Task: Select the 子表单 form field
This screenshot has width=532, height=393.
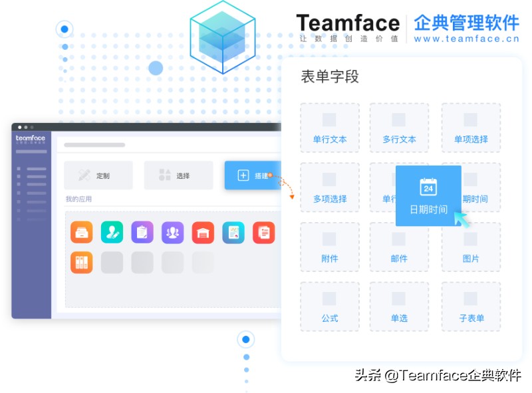Action: [x=471, y=307]
